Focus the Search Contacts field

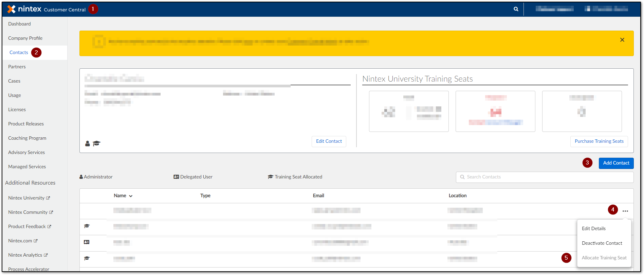coord(545,177)
